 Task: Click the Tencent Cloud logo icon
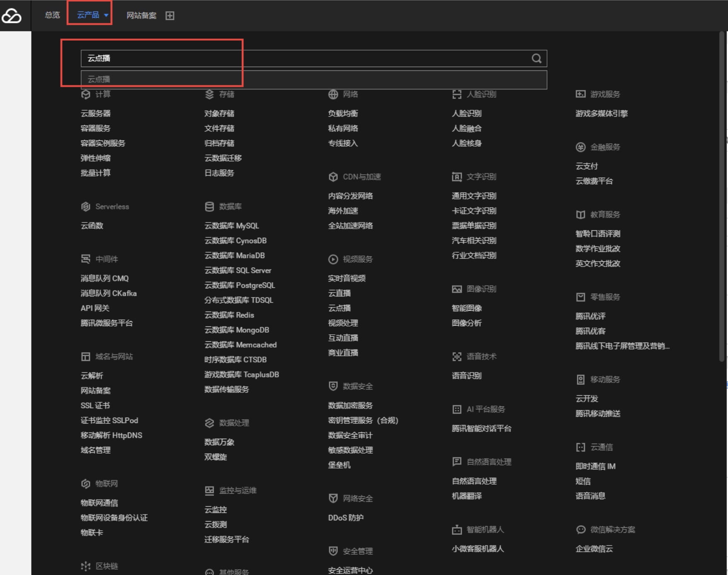12,16
